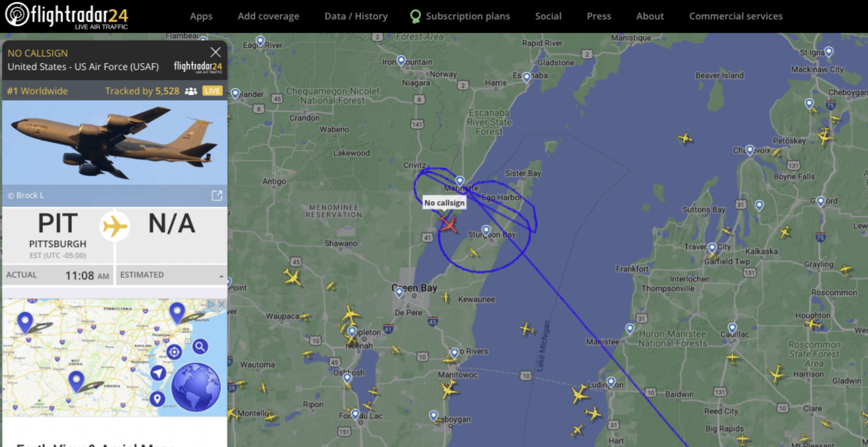Click the PIT Pittsburgh departure airport
Screen dimensions: 868x447
click(57, 235)
